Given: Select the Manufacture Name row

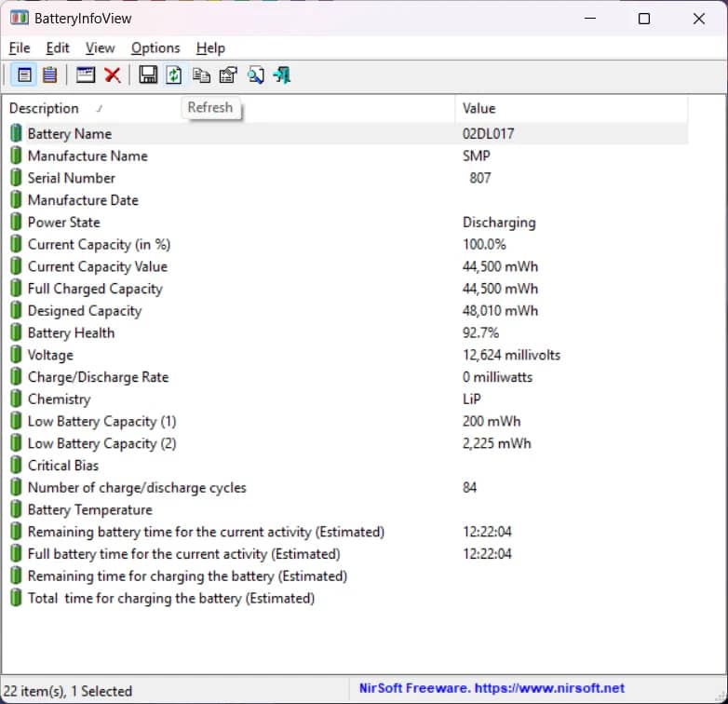Looking at the screenshot, I should point(346,156).
